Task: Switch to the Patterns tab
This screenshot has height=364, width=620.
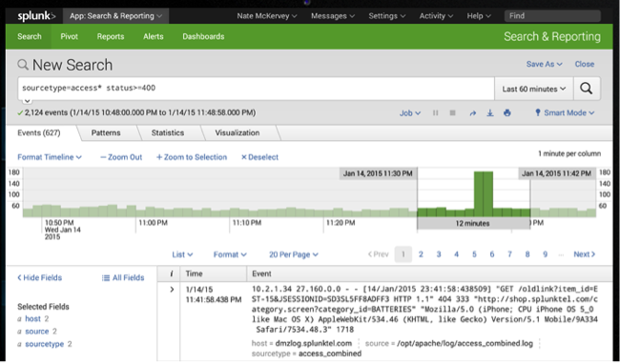Action: point(106,133)
